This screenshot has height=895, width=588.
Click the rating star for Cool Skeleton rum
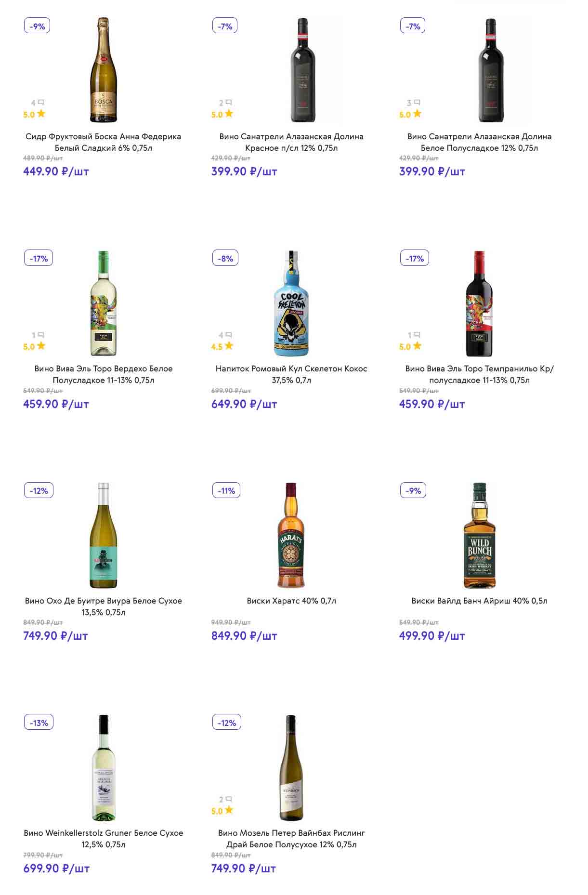[229, 346]
